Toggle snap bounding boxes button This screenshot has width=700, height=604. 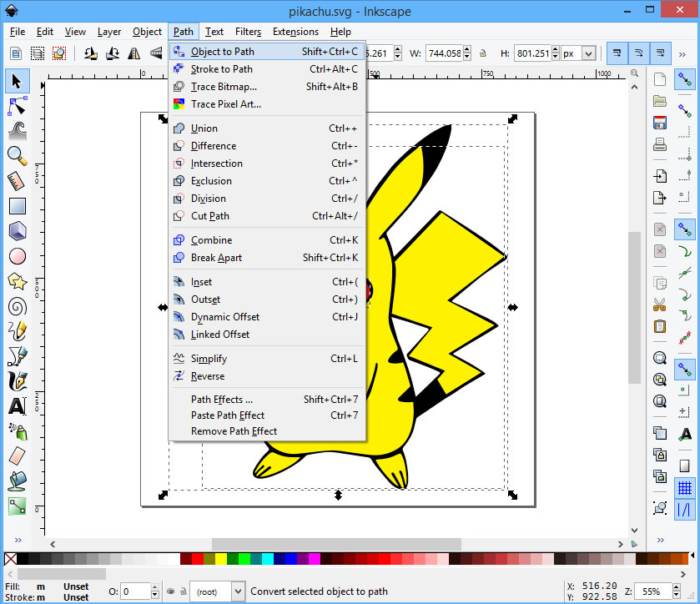click(684, 109)
